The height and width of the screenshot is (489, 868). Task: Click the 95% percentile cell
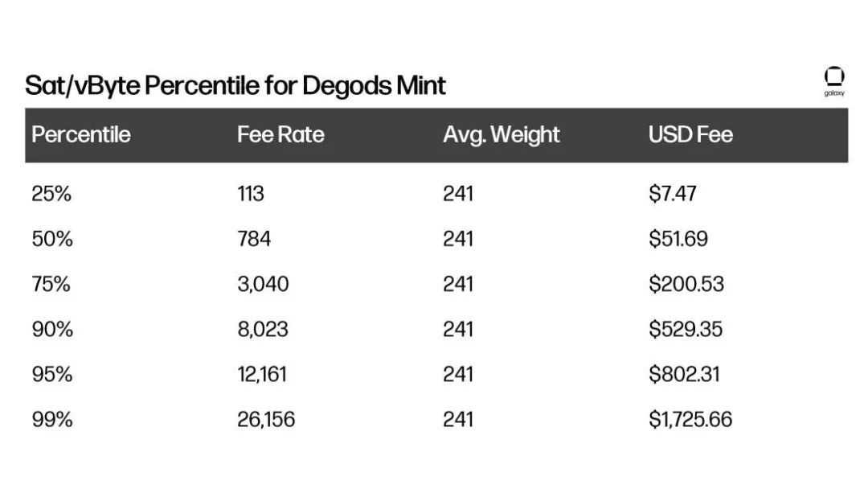52,374
